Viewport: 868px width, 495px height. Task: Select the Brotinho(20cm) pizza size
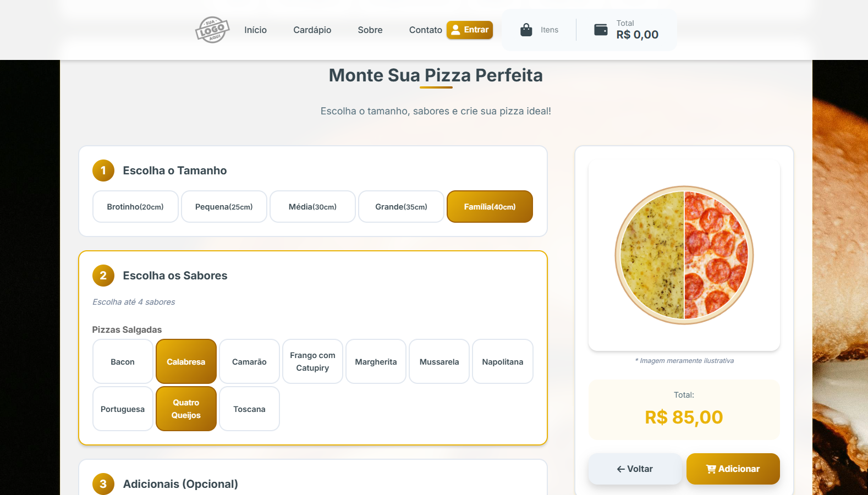click(135, 206)
